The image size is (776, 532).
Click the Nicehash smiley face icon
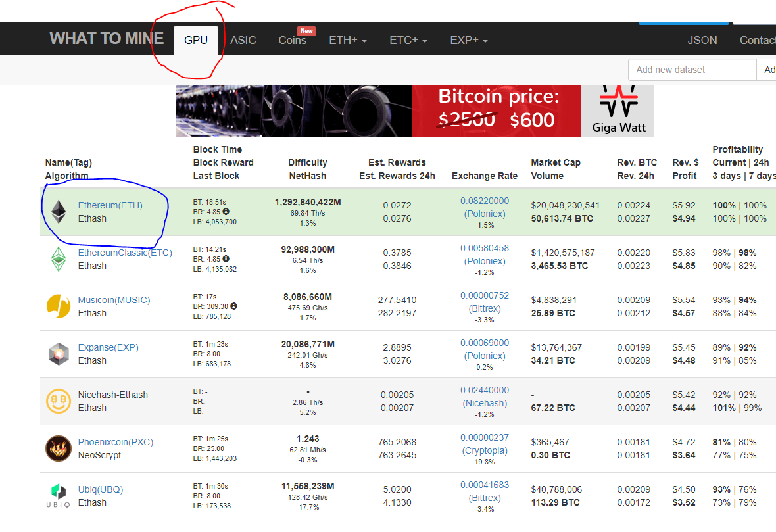tap(59, 401)
